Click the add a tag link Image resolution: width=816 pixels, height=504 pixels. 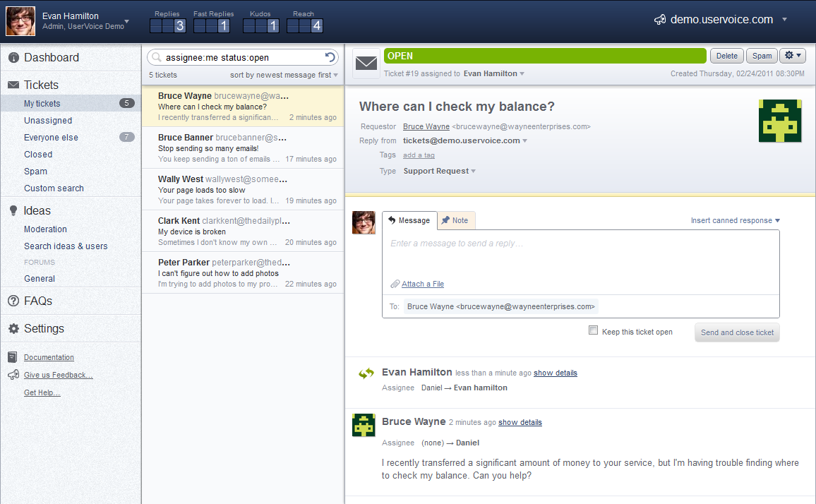(419, 155)
